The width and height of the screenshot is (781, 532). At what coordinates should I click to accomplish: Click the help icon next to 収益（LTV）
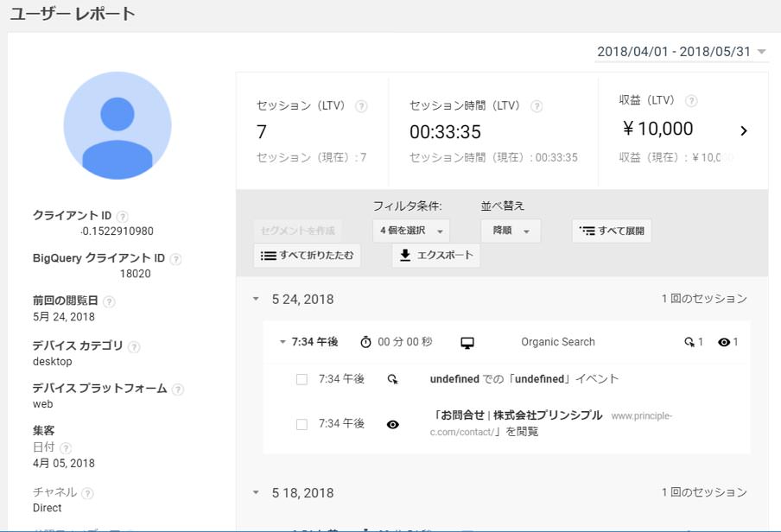tap(691, 101)
